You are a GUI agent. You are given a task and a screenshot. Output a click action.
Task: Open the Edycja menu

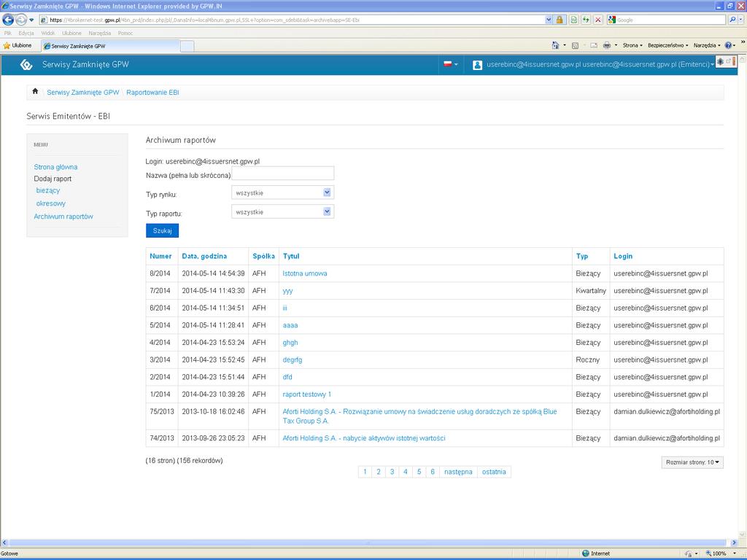tap(26, 33)
